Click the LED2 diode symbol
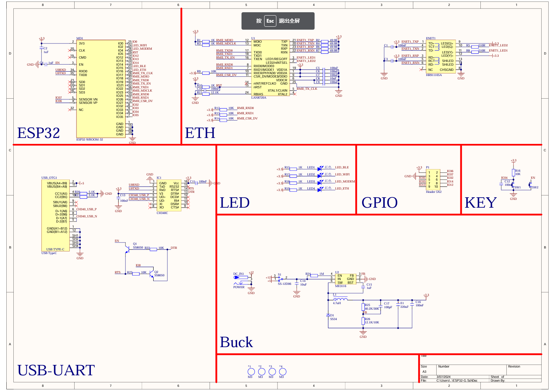The image size is (552, 392). point(319,175)
